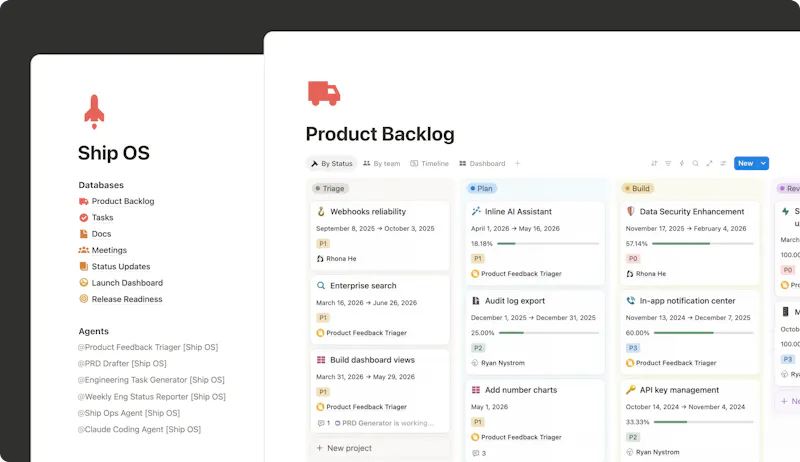Click the magnifier icon on Enterprise search card

click(321, 286)
